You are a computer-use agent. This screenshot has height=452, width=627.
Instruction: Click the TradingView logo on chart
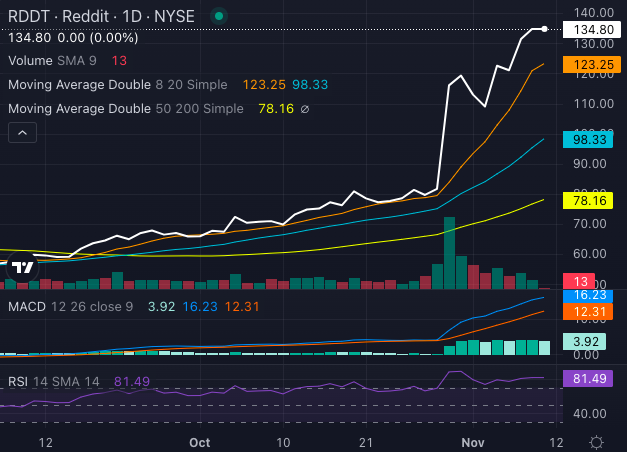(x=21, y=266)
